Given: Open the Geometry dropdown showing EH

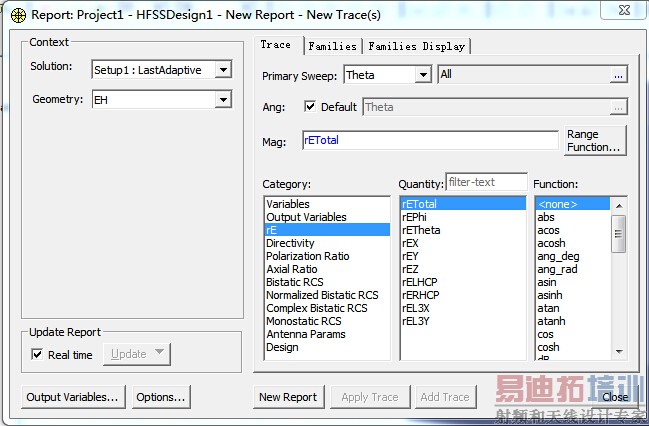Looking at the screenshot, I should [x=223, y=99].
